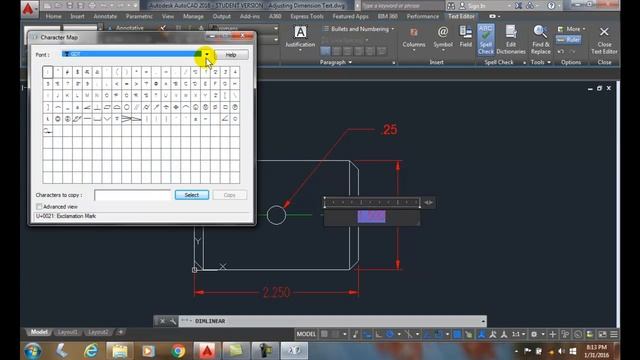Image resolution: width=640 pixels, height=360 pixels.
Task: Open the View ribbon tab
Action: [168, 16]
